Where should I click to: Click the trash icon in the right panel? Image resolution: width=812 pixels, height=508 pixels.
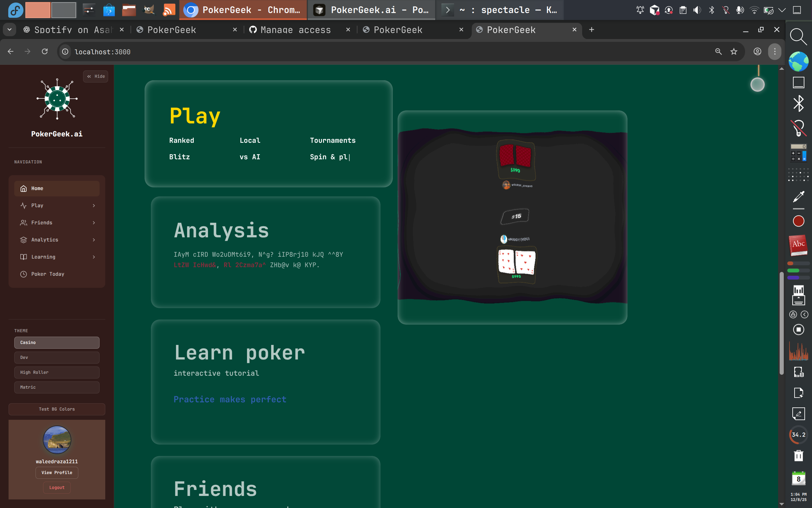click(799, 456)
